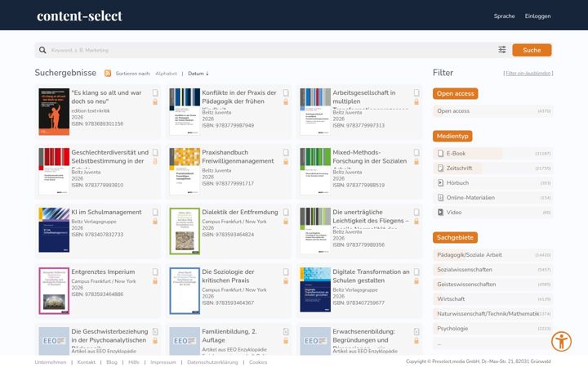The width and height of the screenshot is (588, 368).
Task: Click lock icon for "Digitale Transformation an Schulen"
Action: tap(416, 280)
